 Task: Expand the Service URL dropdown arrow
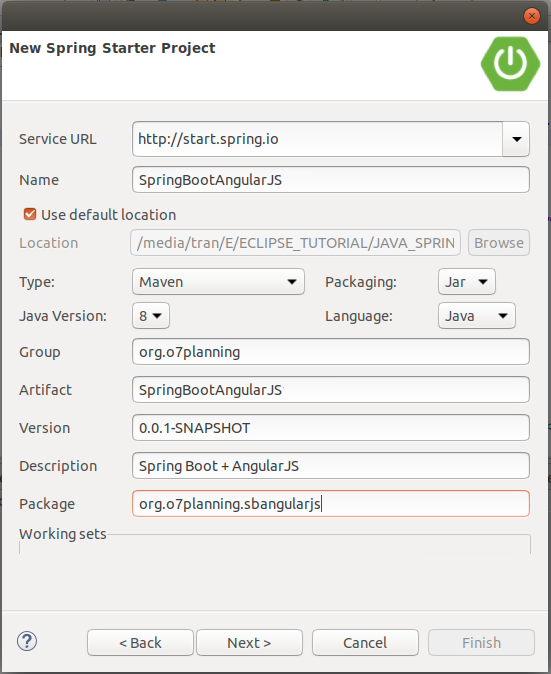pos(516,139)
